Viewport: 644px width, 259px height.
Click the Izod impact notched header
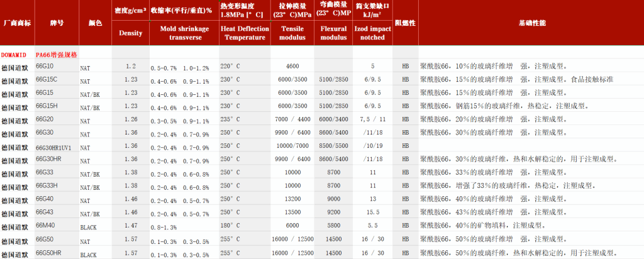click(x=372, y=33)
